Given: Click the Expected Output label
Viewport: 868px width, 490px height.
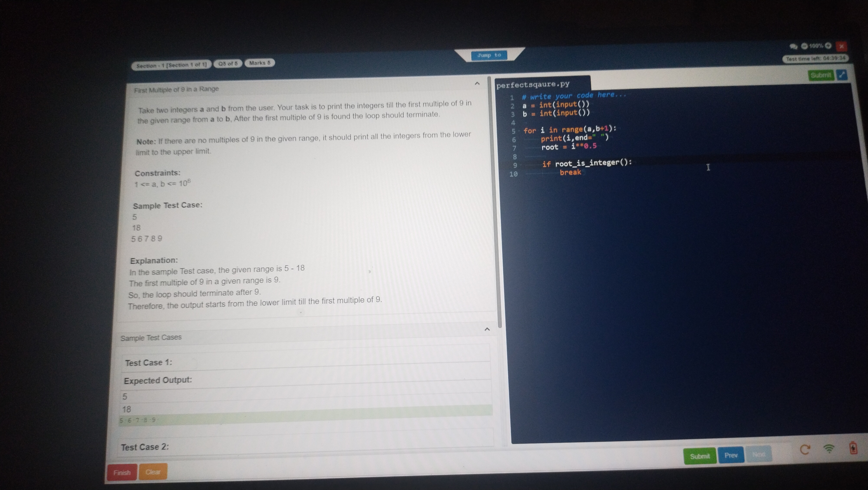Looking at the screenshot, I should point(158,380).
